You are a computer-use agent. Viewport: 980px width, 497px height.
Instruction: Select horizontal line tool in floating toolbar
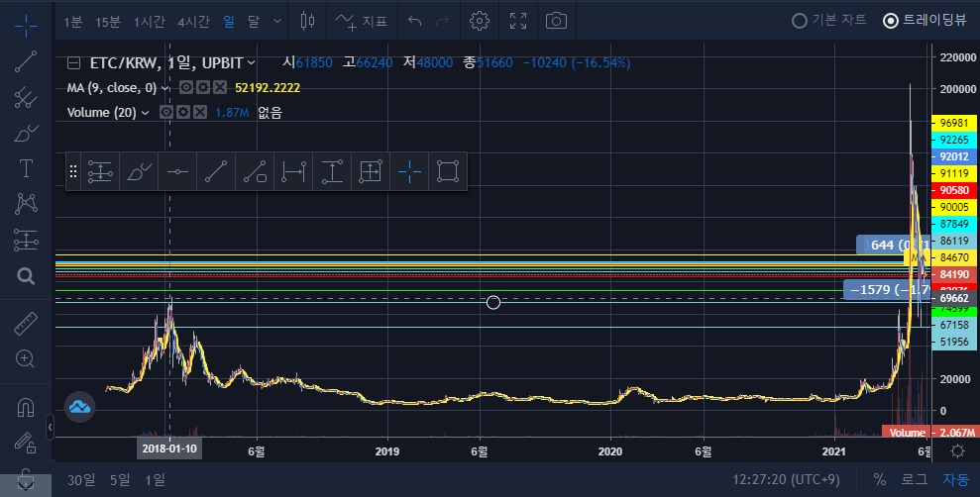coord(177,171)
